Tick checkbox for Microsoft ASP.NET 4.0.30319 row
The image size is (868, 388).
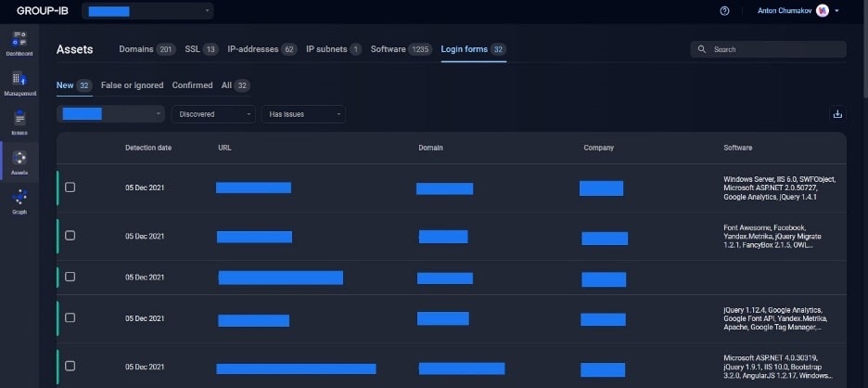(70, 366)
